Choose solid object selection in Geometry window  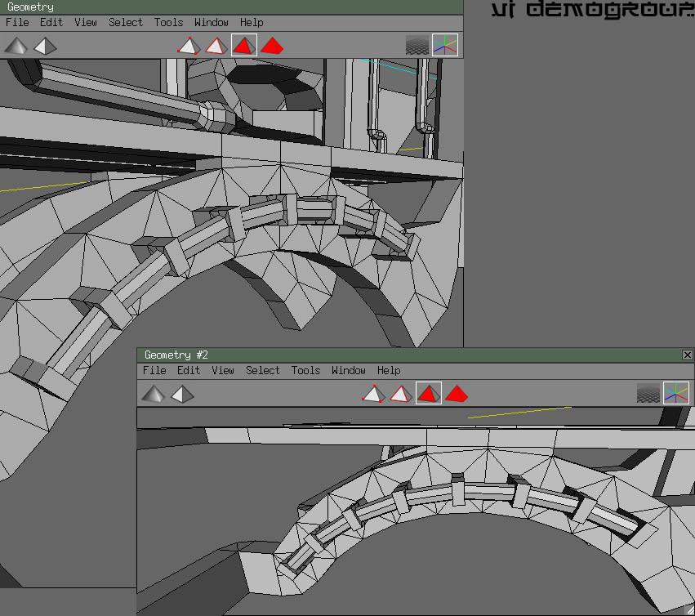[x=272, y=46]
